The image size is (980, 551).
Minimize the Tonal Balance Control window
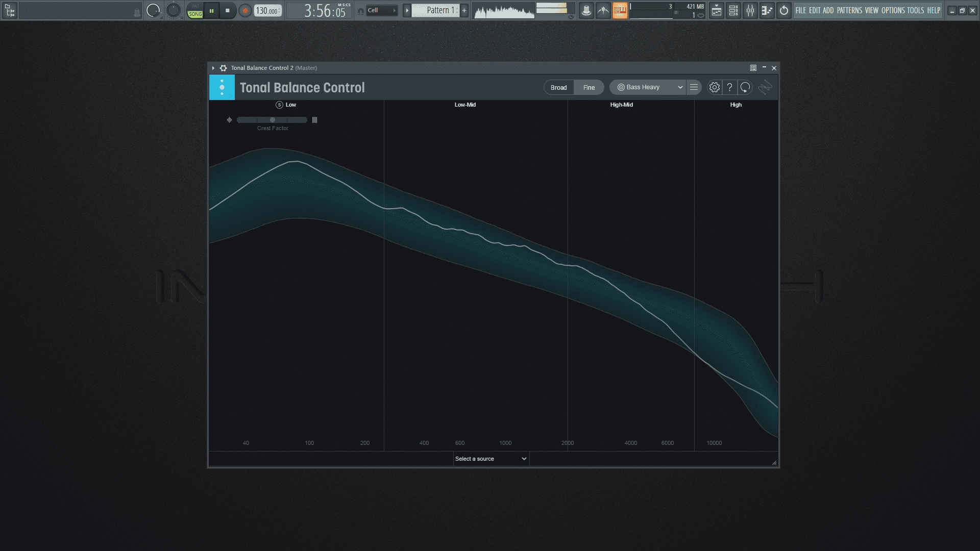pos(764,67)
